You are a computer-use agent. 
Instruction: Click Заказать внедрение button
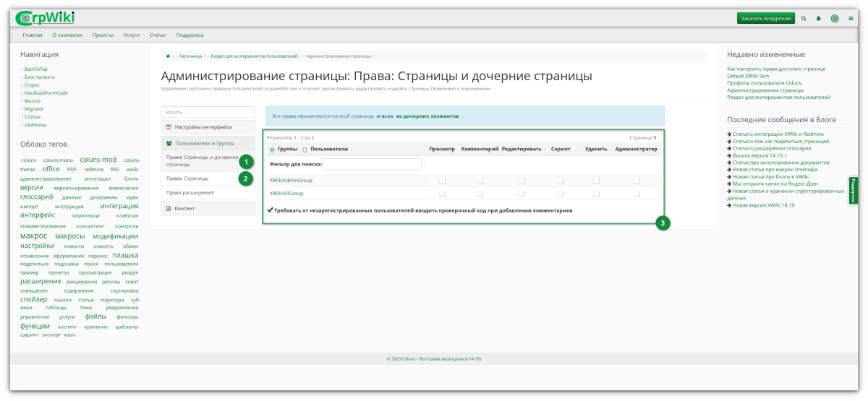coord(766,18)
